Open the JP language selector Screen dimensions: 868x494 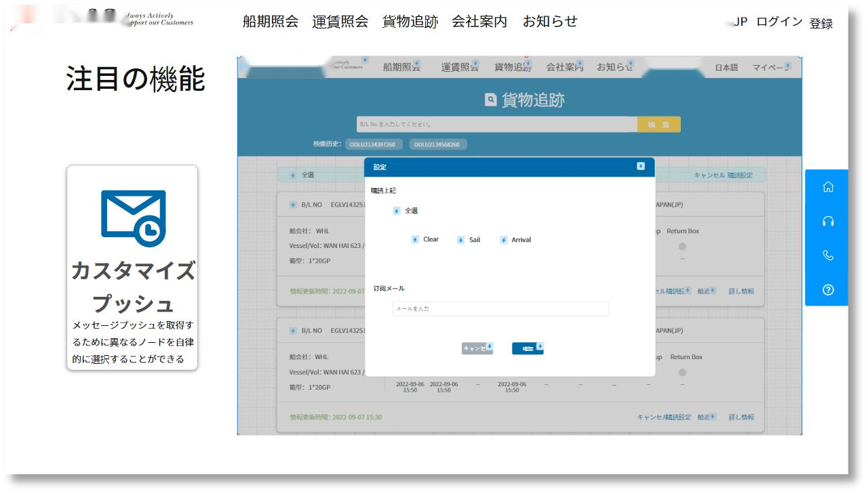click(x=740, y=22)
